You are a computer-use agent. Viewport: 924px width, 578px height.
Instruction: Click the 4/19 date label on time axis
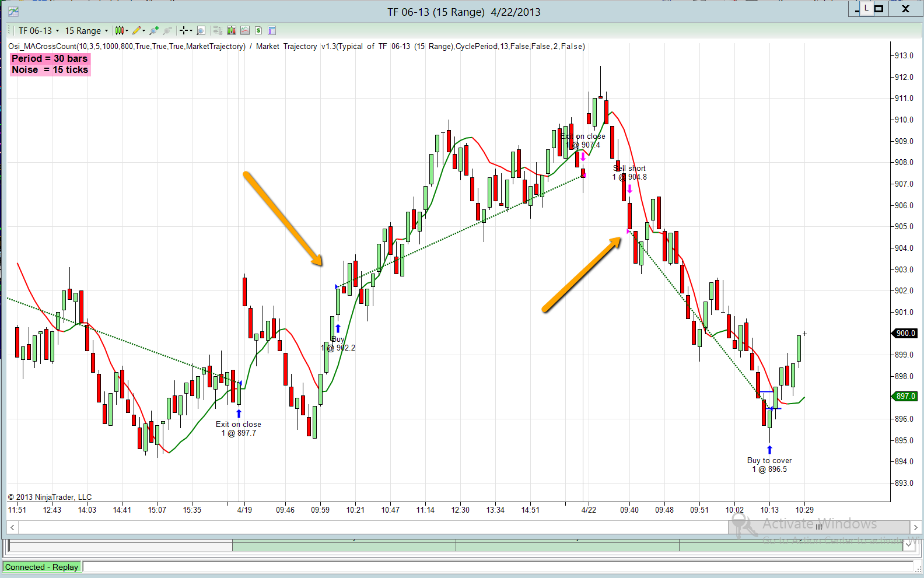click(244, 510)
